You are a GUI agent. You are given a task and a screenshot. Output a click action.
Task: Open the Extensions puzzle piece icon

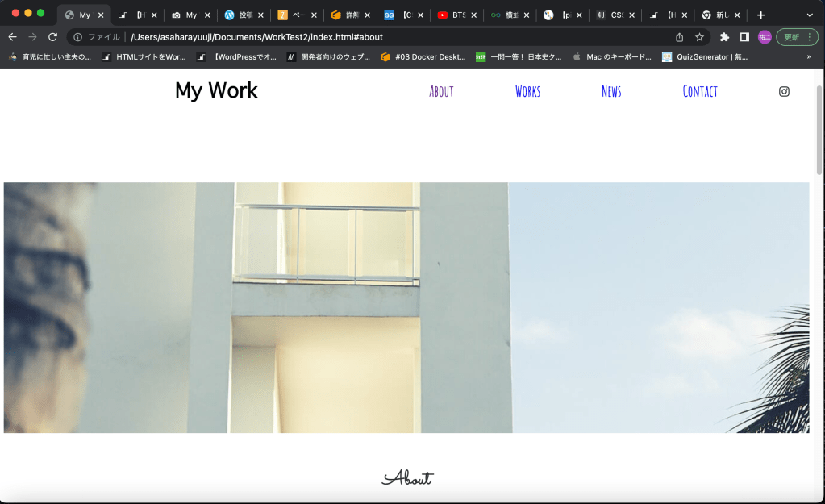click(724, 37)
